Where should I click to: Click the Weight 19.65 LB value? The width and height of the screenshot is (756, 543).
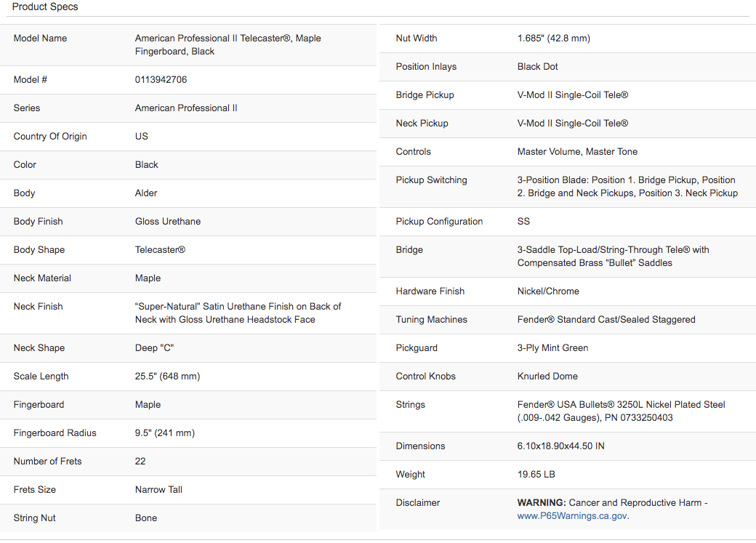pos(536,475)
